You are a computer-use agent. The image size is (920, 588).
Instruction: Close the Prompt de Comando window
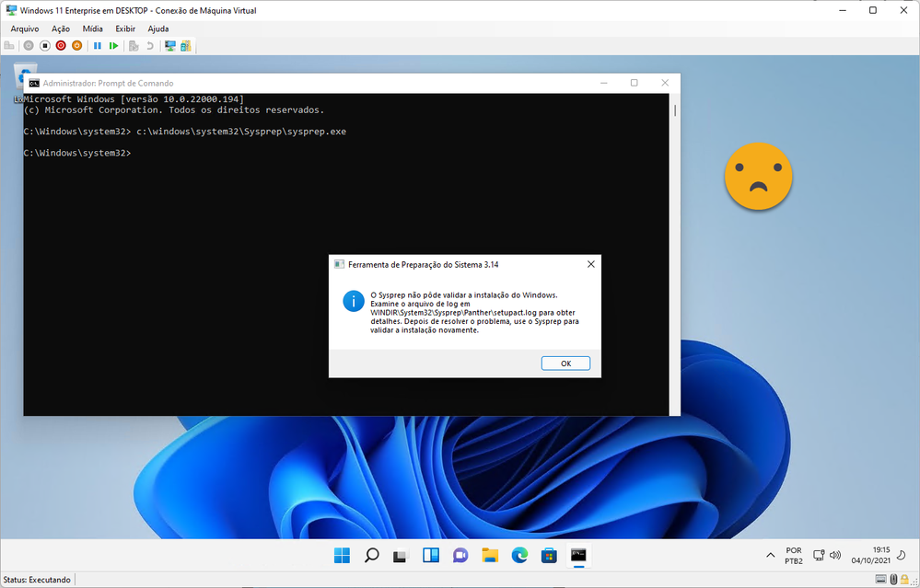click(x=665, y=83)
